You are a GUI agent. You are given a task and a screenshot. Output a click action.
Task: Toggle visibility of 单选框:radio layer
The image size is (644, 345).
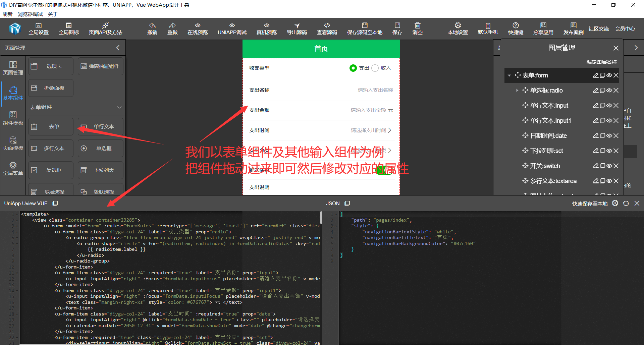pyautogui.click(x=609, y=91)
